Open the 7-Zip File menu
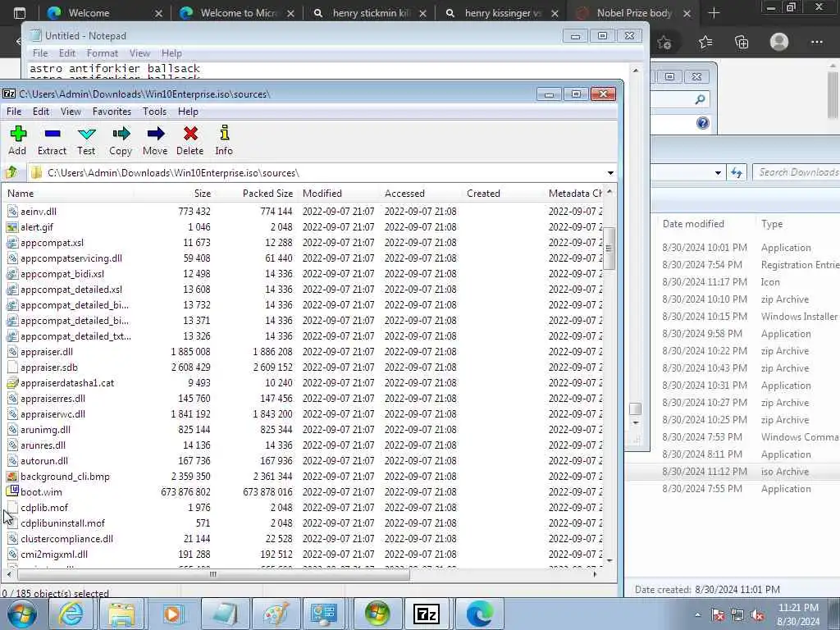 coord(14,112)
